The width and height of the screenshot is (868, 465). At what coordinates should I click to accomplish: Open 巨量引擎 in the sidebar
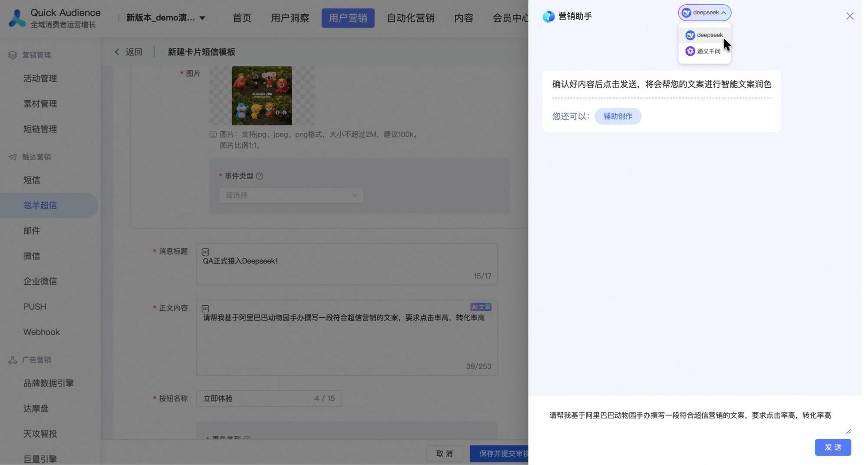40,459
